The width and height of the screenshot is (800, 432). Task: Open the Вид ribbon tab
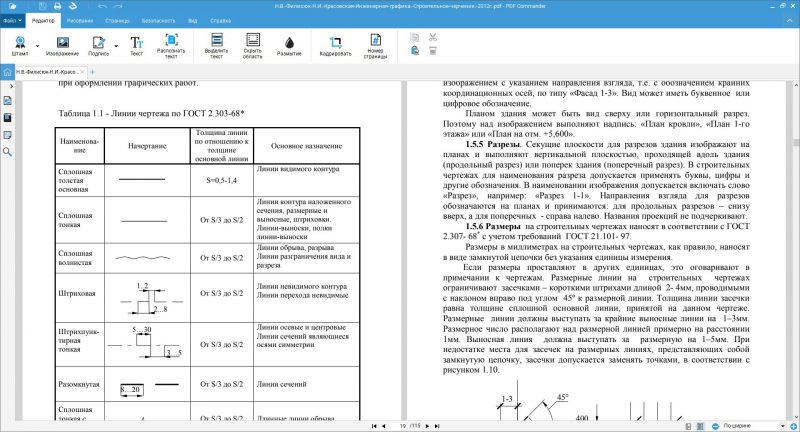pyautogui.click(x=192, y=21)
